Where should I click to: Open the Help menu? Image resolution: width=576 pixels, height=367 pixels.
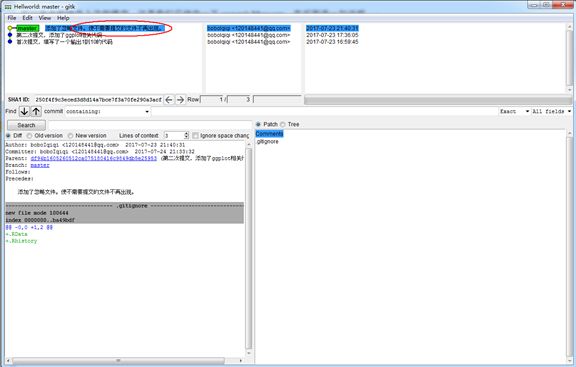pyautogui.click(x=63, y=18)
